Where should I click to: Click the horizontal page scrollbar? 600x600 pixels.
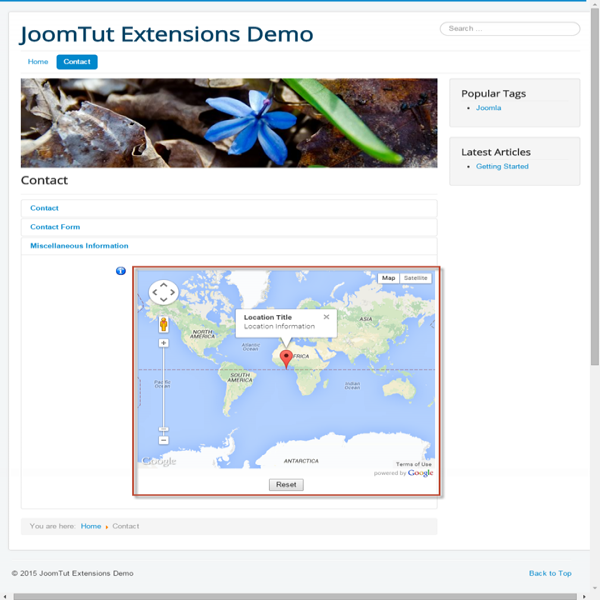coord(295,597)
